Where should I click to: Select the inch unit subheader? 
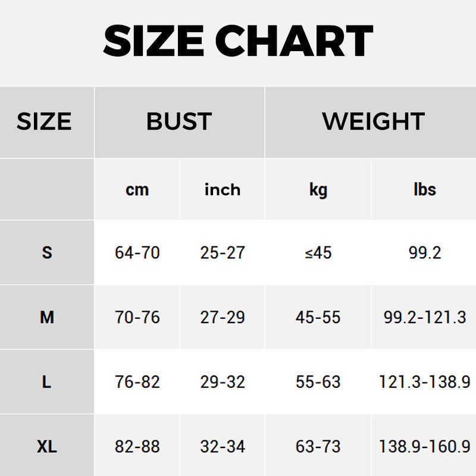[x=223, y=190]
